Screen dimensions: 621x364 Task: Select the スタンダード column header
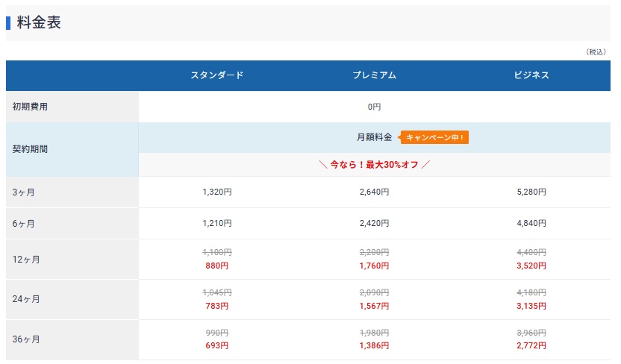click(216, 75)
